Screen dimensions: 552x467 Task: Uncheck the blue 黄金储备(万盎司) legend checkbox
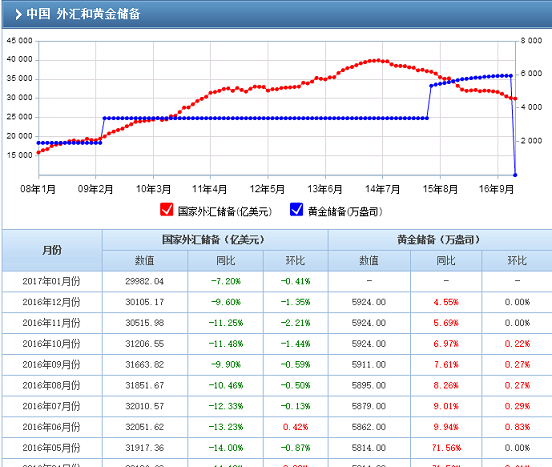click(296, 209)
